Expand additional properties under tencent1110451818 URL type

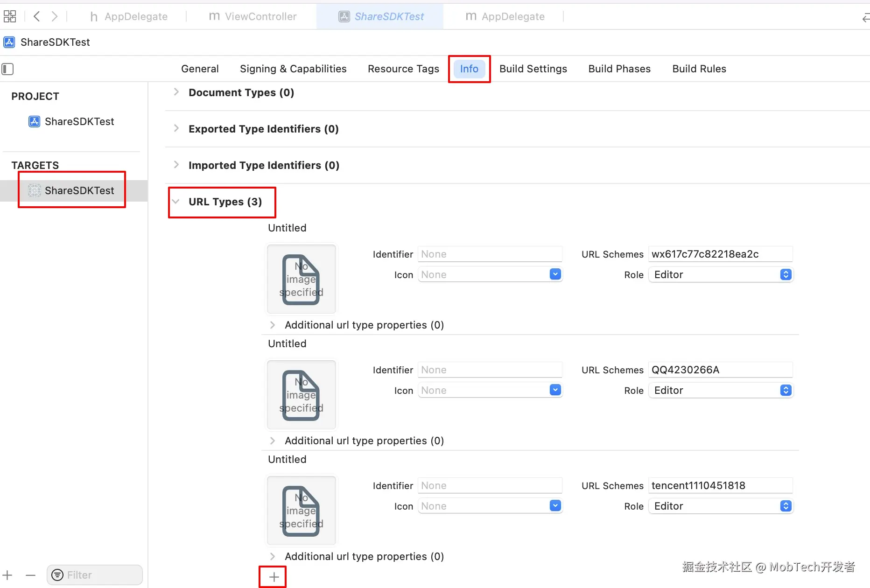pos(273,556)
